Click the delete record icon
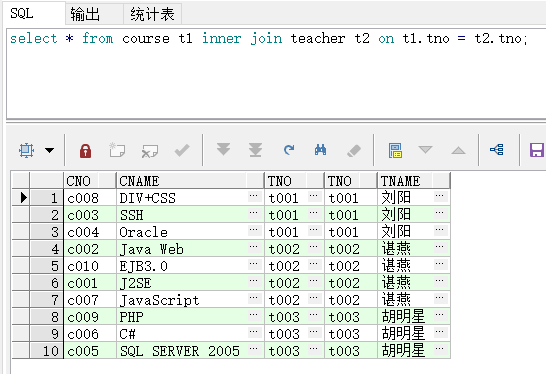 [x=150, y=151]
